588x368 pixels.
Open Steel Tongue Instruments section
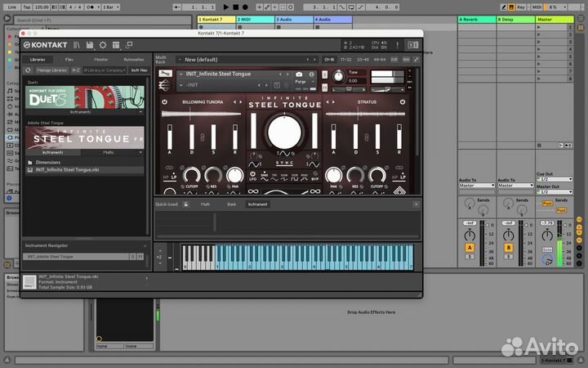coord(53,152)
